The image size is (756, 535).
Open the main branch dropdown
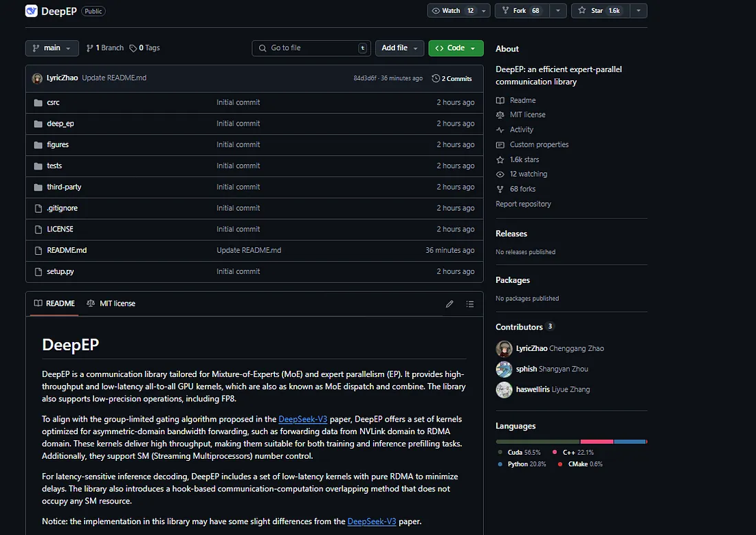point(52,48)
